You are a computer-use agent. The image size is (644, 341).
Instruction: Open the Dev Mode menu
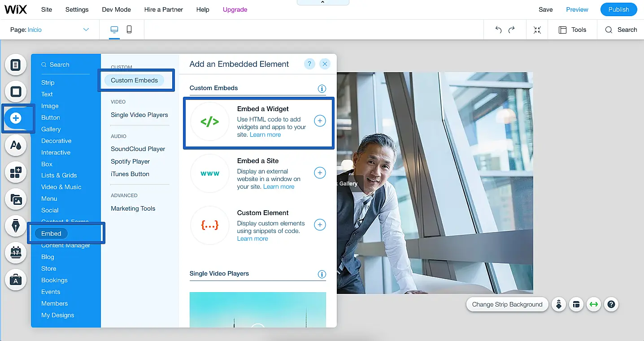click(116, 9)
